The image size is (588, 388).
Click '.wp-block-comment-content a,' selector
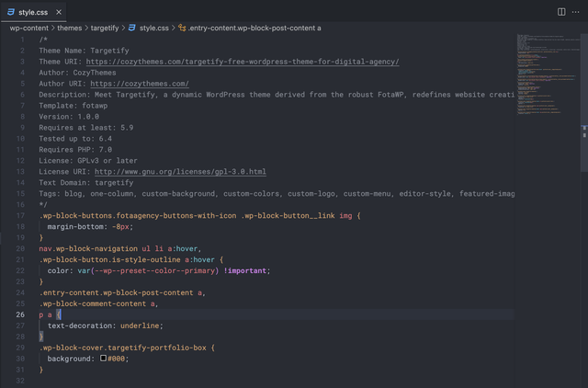pos(98,303)
